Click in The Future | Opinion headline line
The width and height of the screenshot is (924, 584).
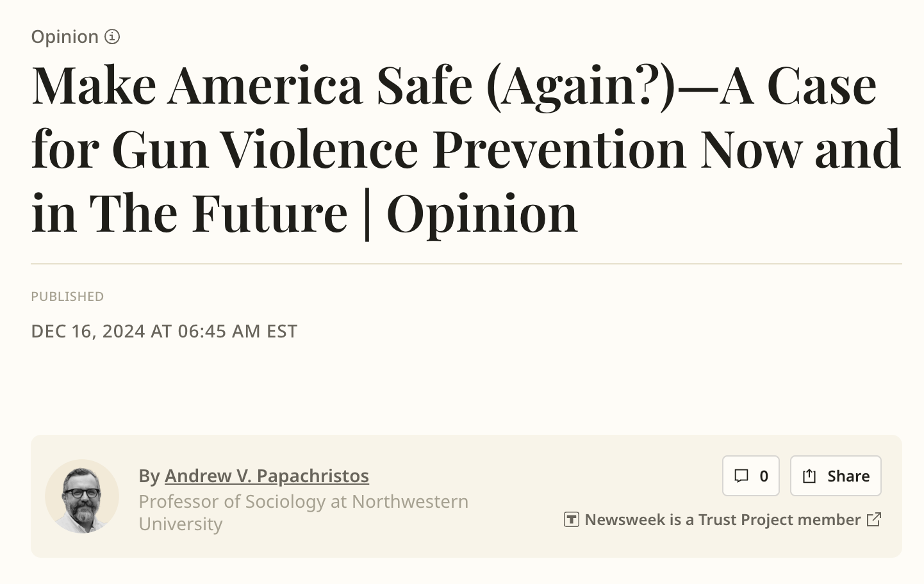(304, 213)
